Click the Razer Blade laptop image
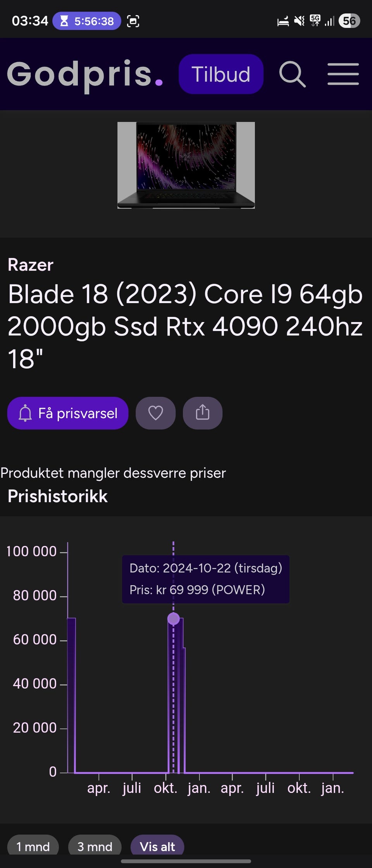Viewport: 372px width, 868px height. click(x=186, y=165)
